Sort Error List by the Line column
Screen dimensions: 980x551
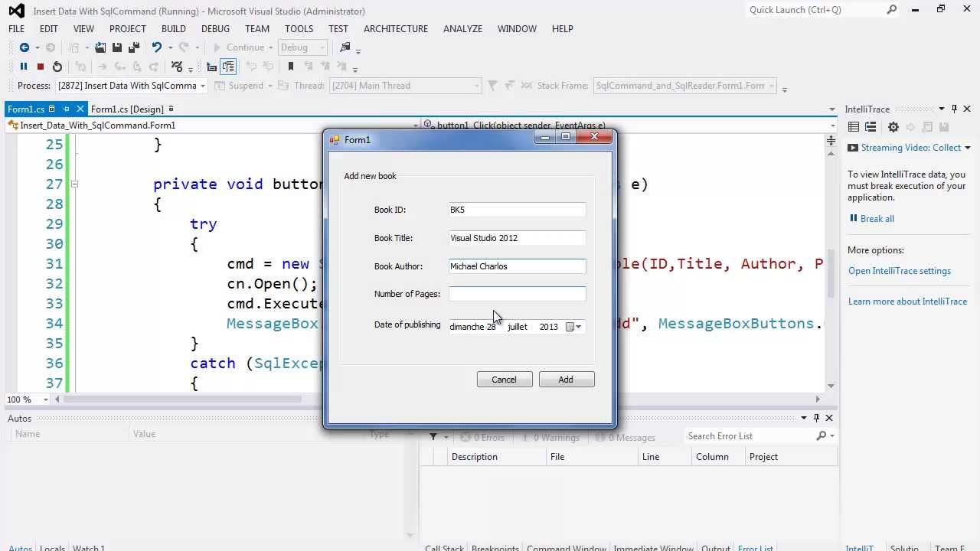(x=663, y=457)
